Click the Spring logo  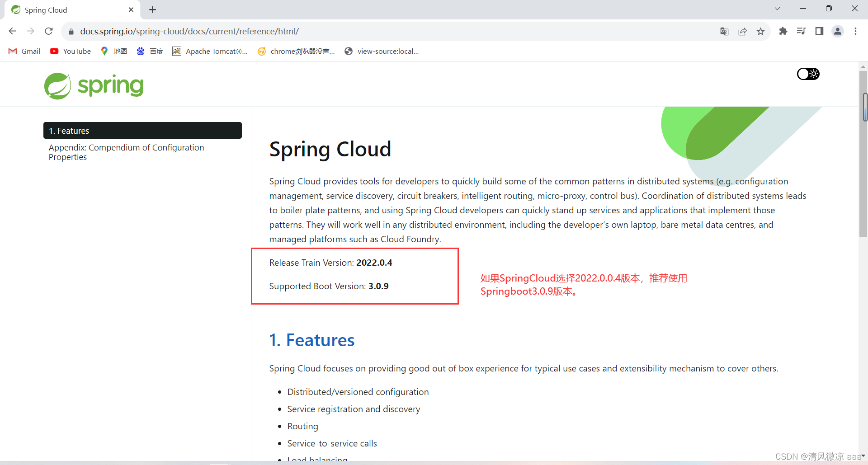[94, 86]
